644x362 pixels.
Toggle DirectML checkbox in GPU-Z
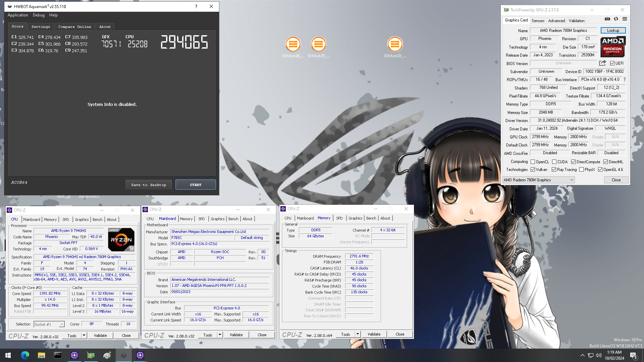(x=605, y=162)
